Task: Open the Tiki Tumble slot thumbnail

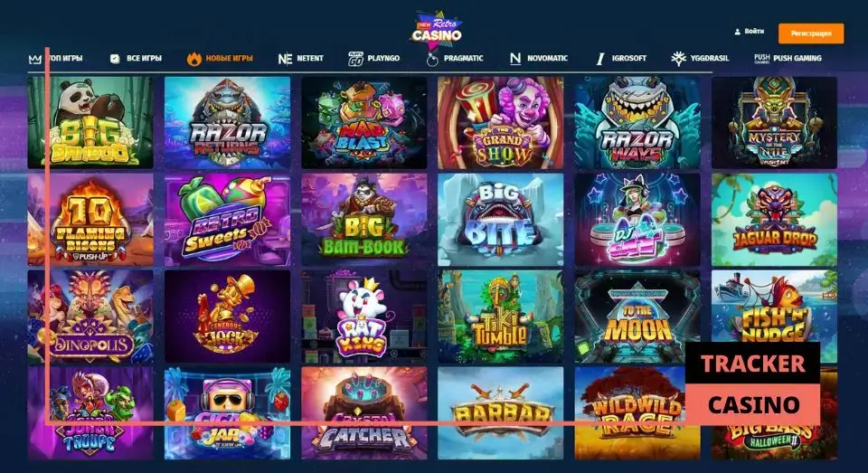Action: [x=500, y=317]
